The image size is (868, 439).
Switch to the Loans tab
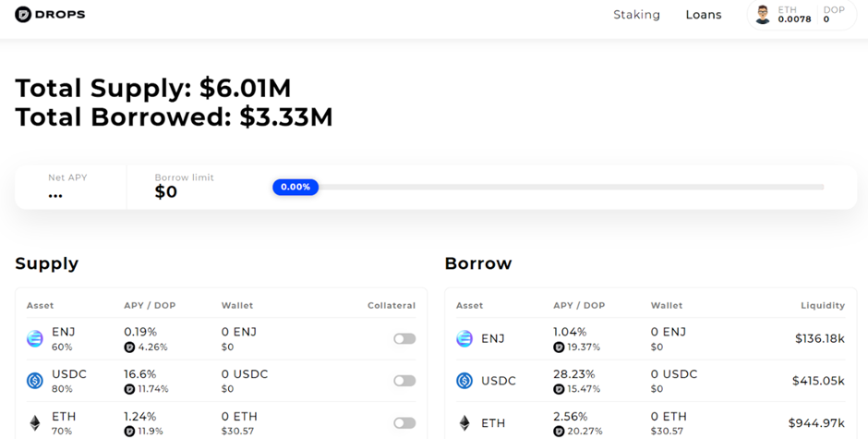tap(704, 15)
